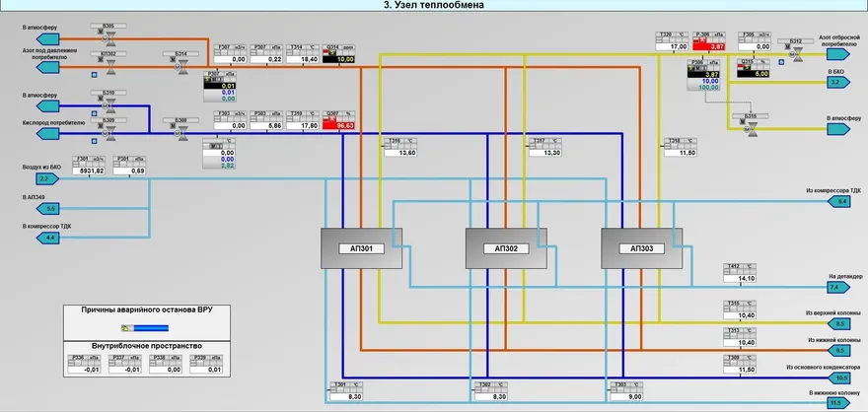This screenshot has width=868, height=412.
Task: Open the T318 temperature indicator
Action: (x=681, y=148)
